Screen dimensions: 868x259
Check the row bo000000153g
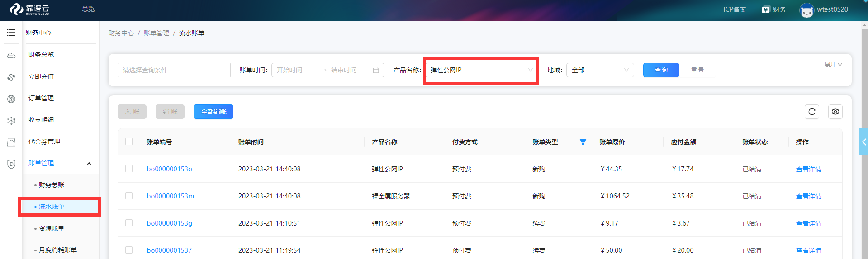129,223
